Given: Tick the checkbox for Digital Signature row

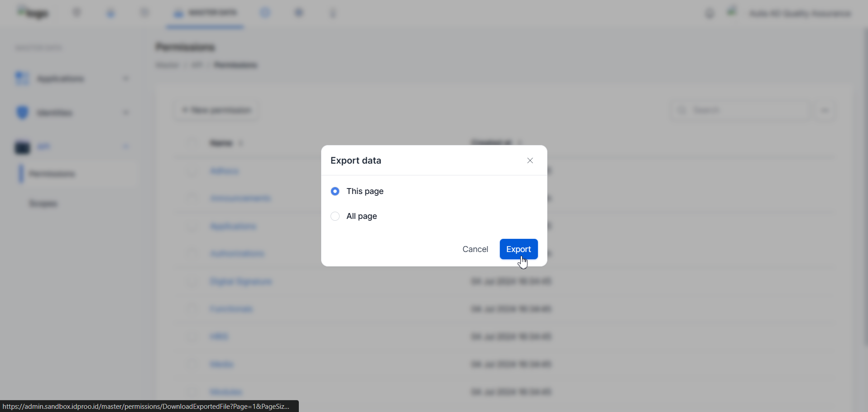Looking at the screenshot, I should 192,281.
